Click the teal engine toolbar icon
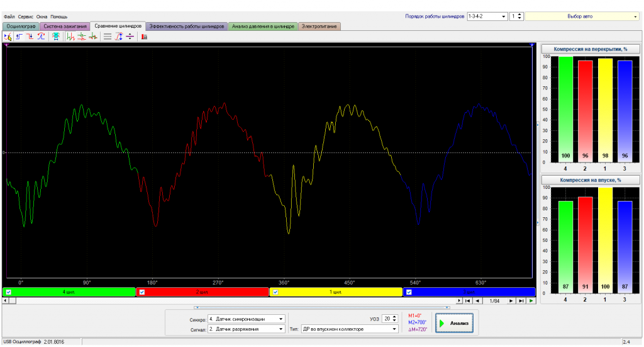Screen dimensions: 644x347 click(55, 37)
